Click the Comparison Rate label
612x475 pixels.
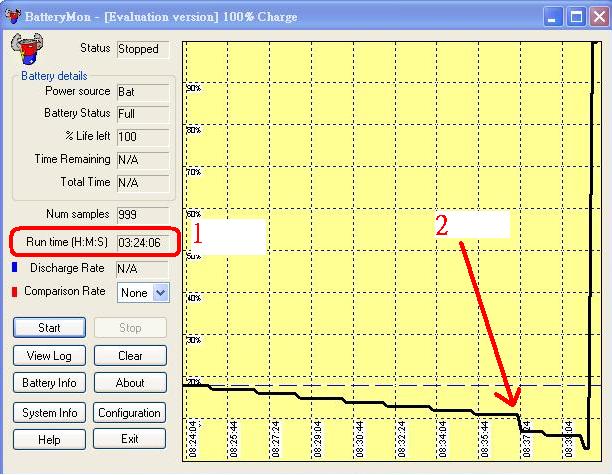tap(65, 291)
